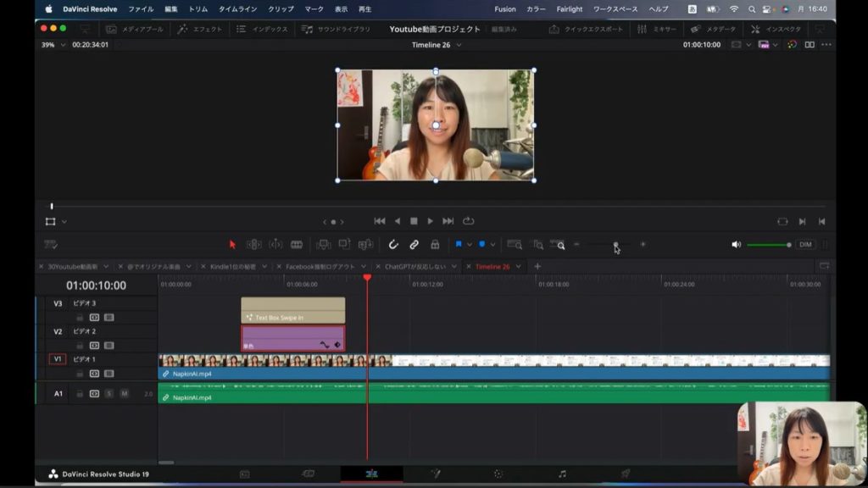The image size is (868, 488).
Task: Select the arrow Selection Mode tool
Action: coord(232,245)
